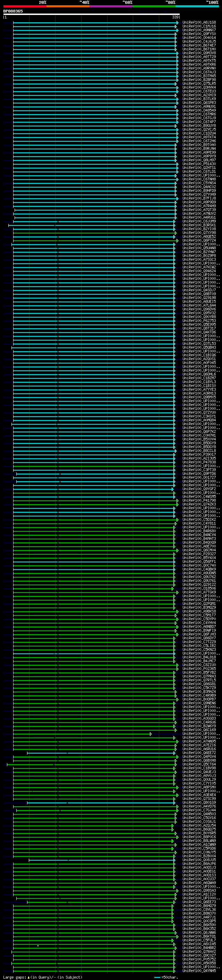The height and width of the screenshot is (980, 222).
Task: Click the white query sequence ruler bar
Action: [x=92, y=14]
